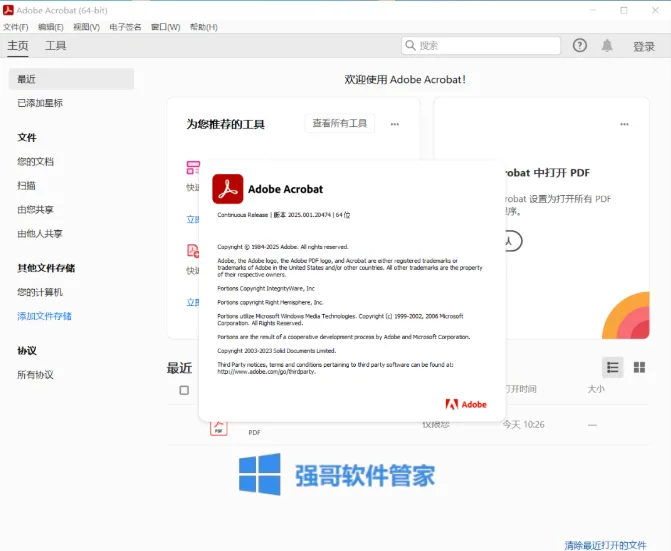Click the Adobe Acrobat logo in about dialog
Image resolution: width=671 pixels, height=551 pixels.
pos(228,189)
